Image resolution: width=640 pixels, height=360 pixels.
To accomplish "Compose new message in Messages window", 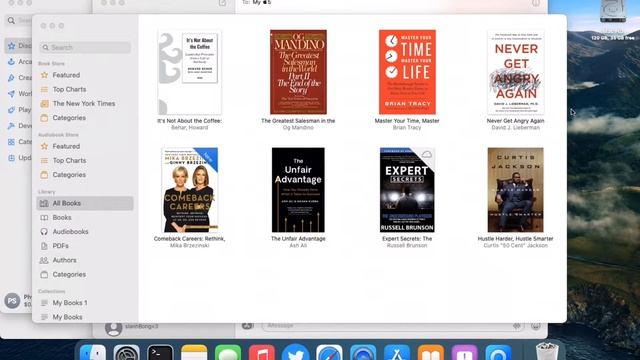I will point(222,3).
